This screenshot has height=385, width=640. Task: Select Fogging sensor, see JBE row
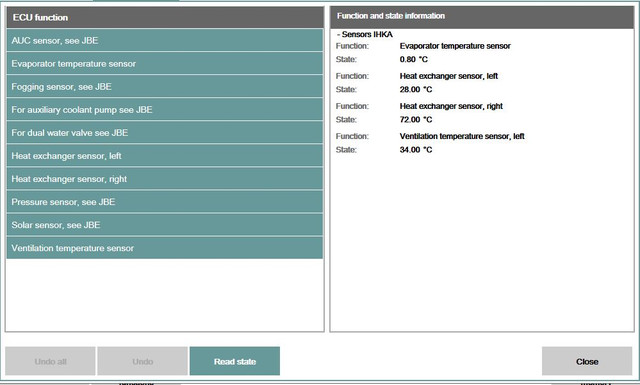(164, 87)
